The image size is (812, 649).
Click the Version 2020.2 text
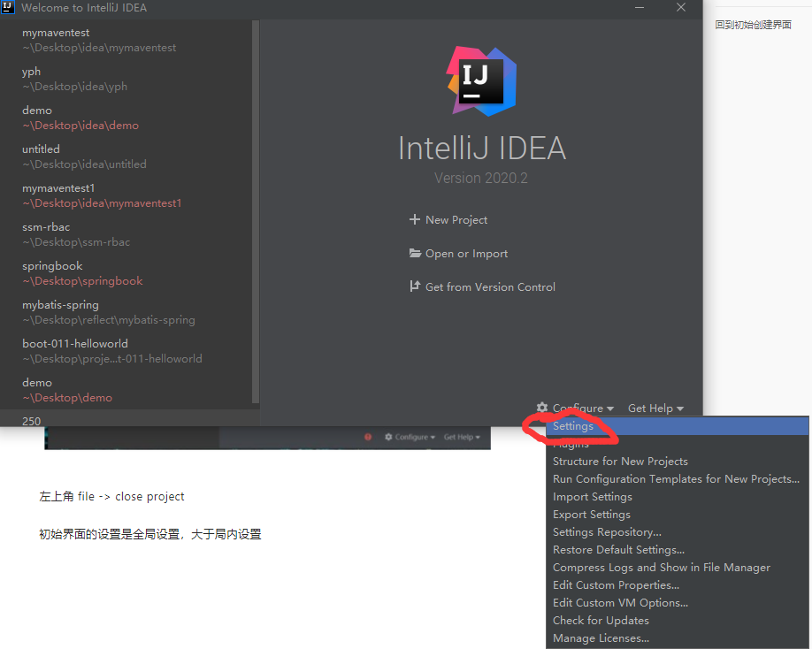coord(480,178)
